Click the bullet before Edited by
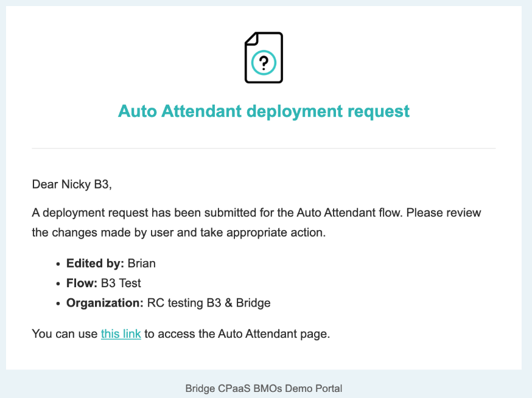 coord(58,264)
